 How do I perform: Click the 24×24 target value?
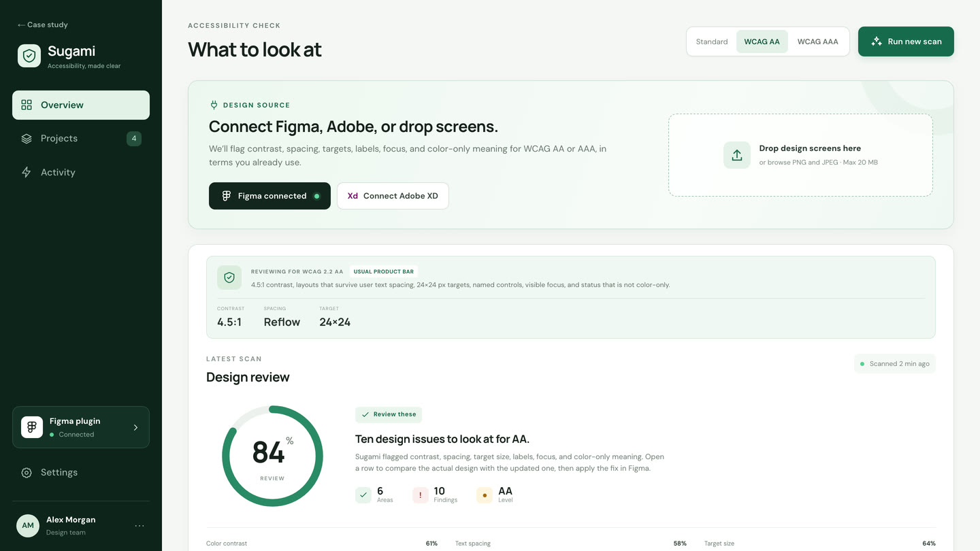tap(335, 322)
